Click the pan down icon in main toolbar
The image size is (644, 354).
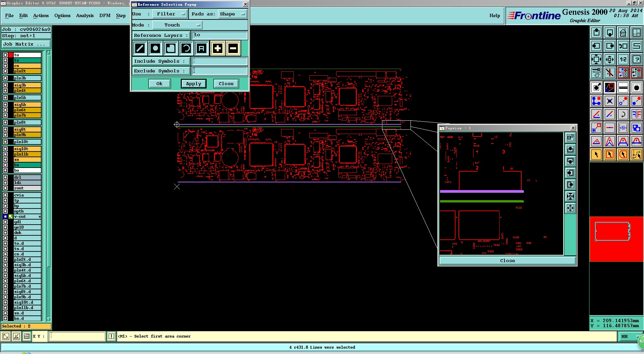(610, 33)
